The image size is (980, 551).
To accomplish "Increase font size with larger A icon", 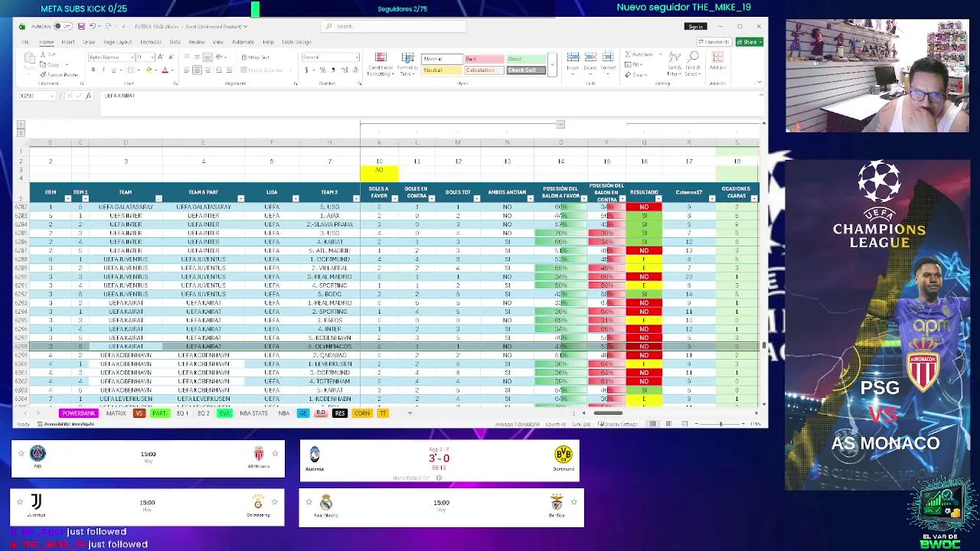I will point(162,57).
